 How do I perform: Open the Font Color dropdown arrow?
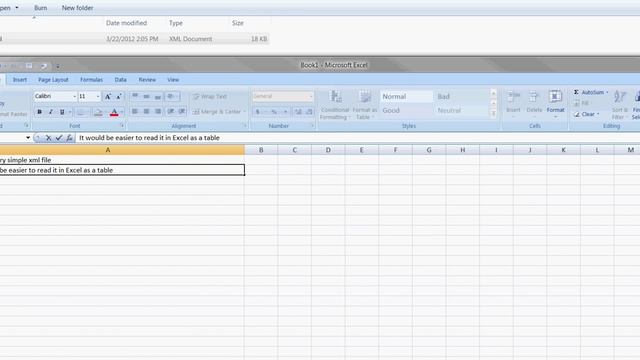coord(122,112)
